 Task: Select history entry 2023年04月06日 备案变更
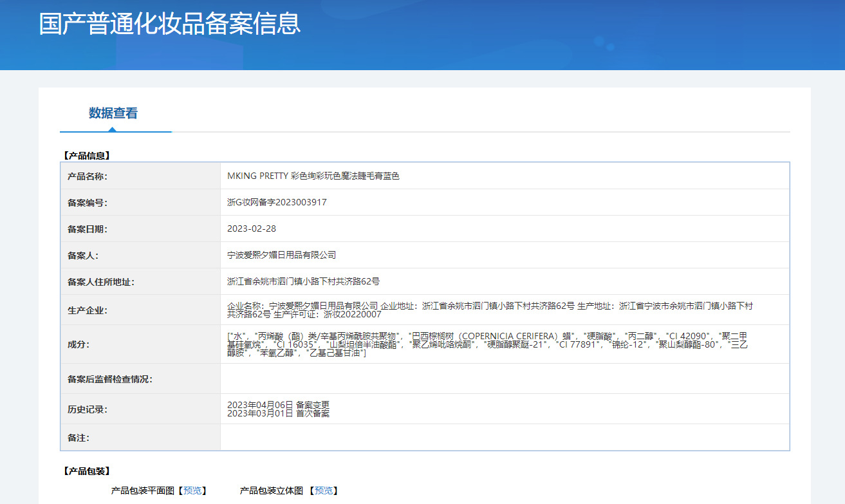point(278,405)
